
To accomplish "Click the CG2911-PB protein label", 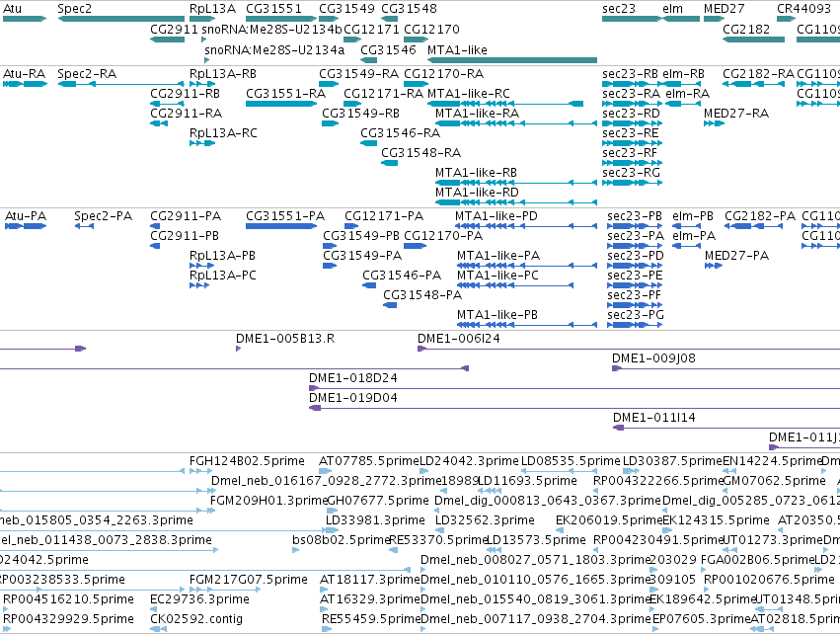I will pos(185,236).
